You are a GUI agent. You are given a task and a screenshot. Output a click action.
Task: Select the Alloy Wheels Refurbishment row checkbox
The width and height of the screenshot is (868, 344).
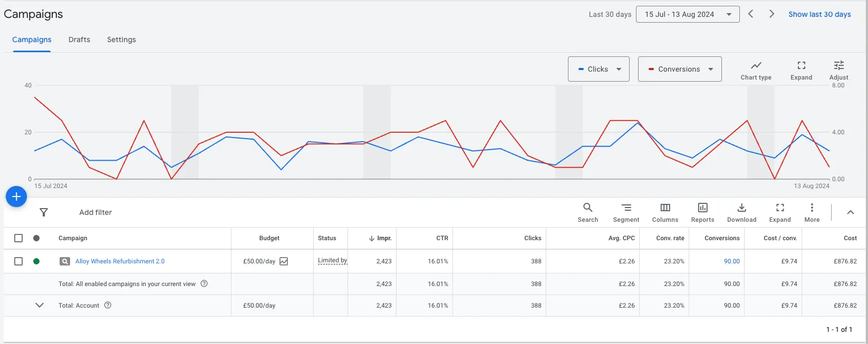pos(18,261)
